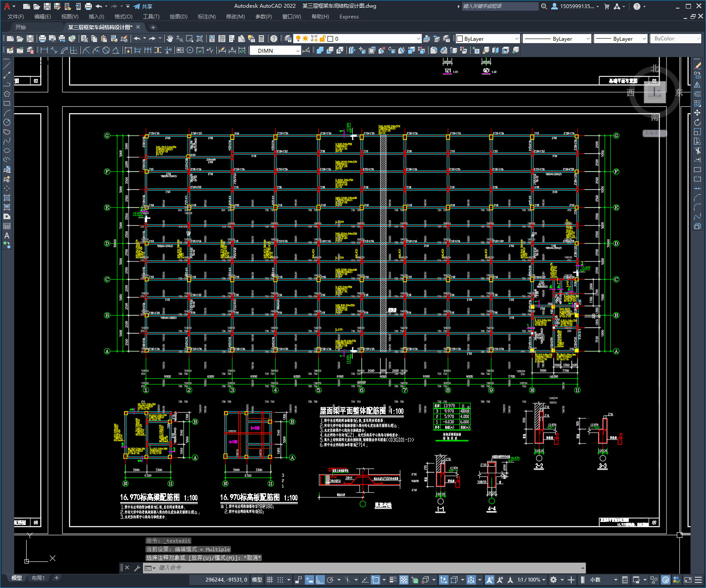Viewport: 706px width, 588px height.
Task: Open the 绘图(D) menu
Action: click(x=179, y=17)
